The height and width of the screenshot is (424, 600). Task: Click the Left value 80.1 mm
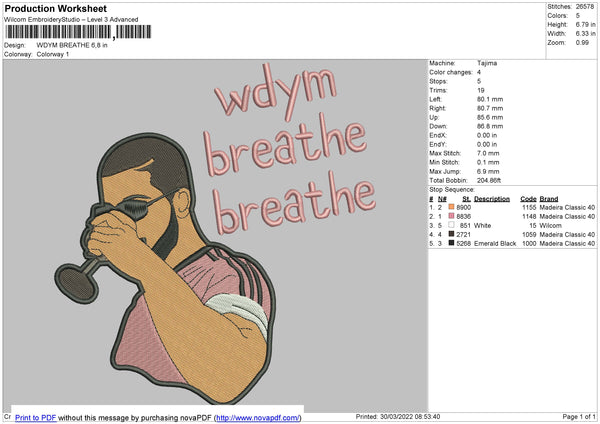(x=490, y=99)
